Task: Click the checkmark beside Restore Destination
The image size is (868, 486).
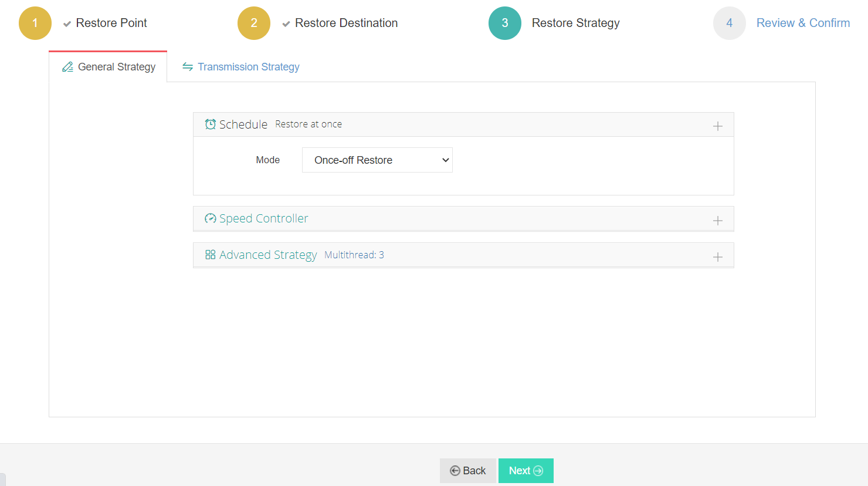Action: 286,24
